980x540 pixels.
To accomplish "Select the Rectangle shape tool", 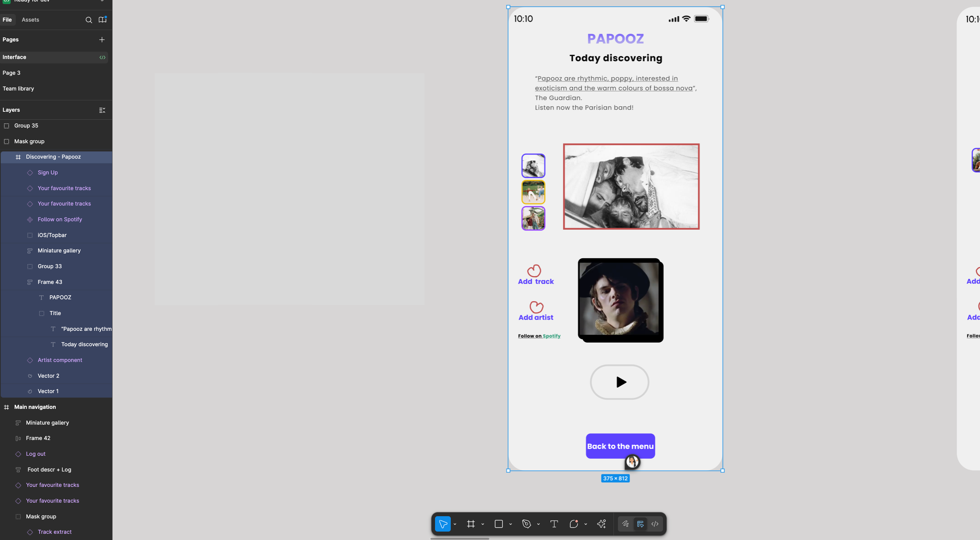I will pyautogui.click(x=499, y=524).
